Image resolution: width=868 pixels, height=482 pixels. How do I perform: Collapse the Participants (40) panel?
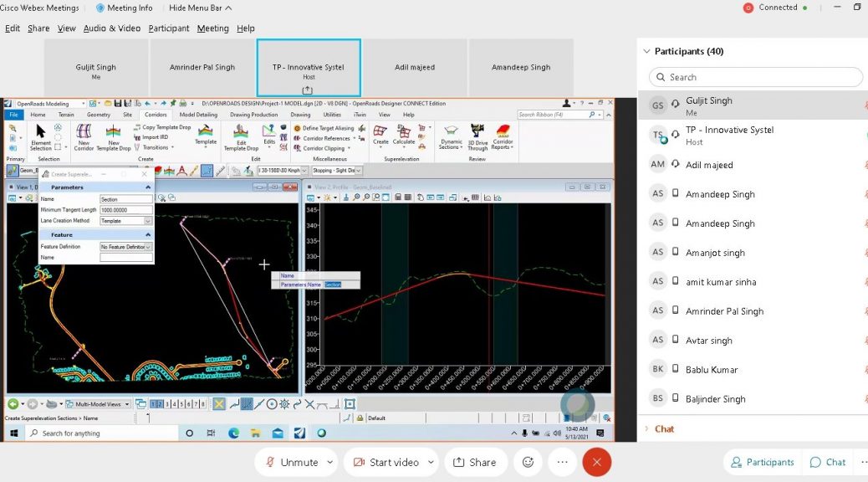tap(646, 51)
